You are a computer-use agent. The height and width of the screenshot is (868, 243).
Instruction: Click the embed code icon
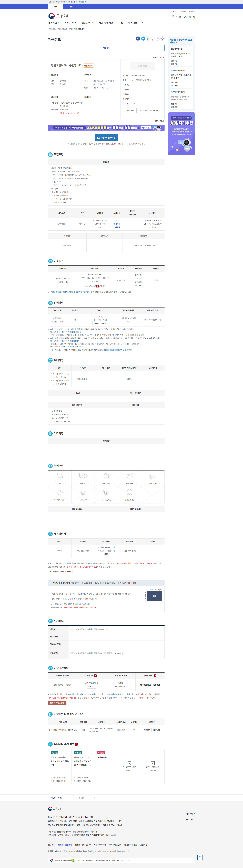pyautogui.click(x=153, y=38)
